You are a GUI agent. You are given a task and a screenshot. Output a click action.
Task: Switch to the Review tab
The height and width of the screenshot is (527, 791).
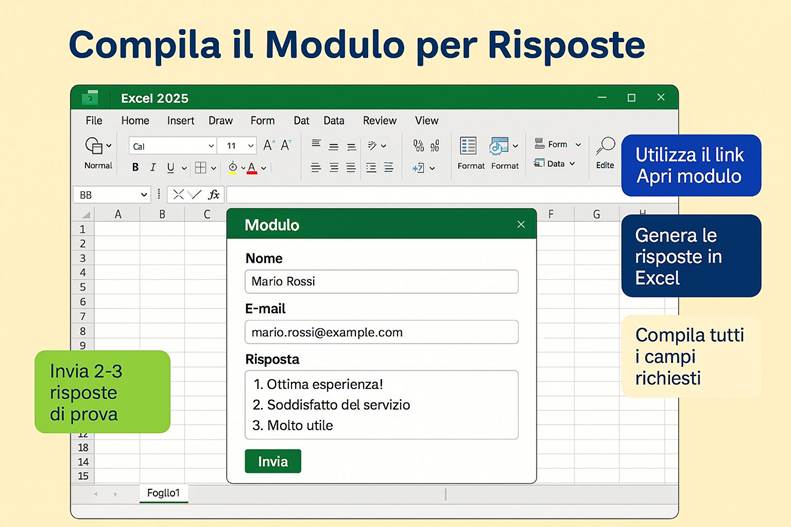(x=379, y=121)
